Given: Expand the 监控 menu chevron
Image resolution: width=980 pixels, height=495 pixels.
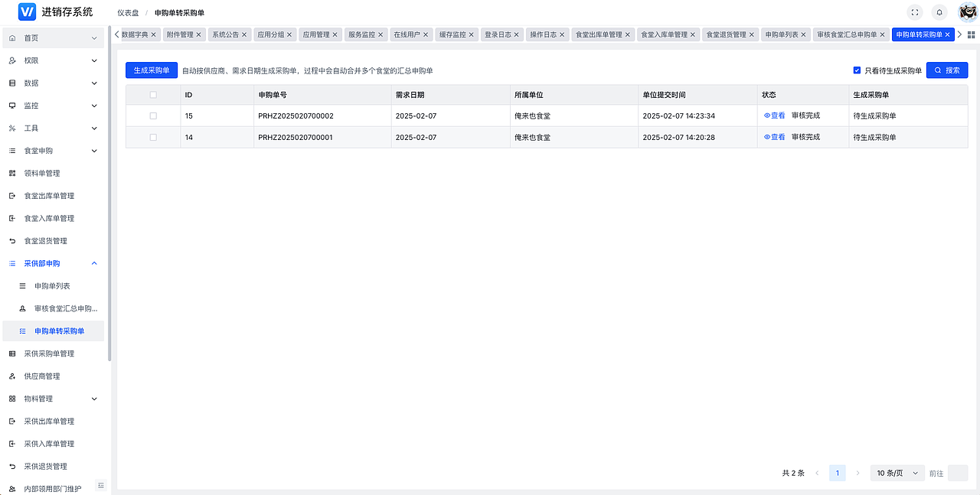Looking at the screenshot, I should coord(94,106).
